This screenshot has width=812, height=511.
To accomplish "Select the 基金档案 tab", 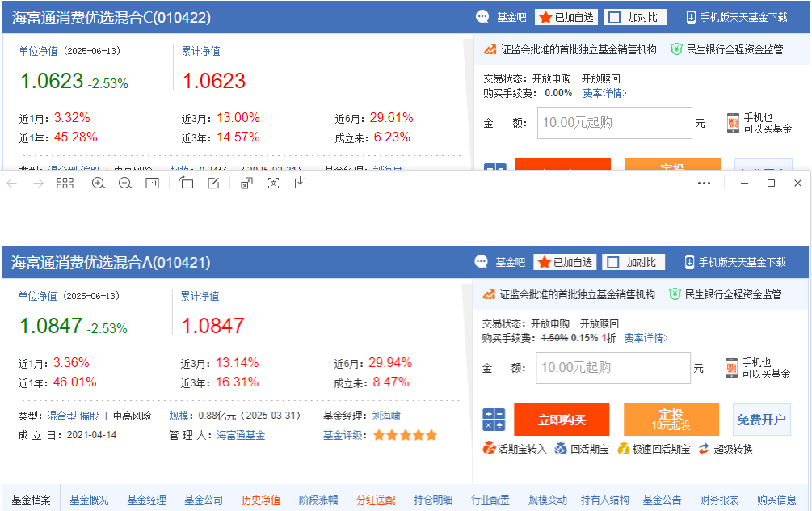I will coord(31,500).
